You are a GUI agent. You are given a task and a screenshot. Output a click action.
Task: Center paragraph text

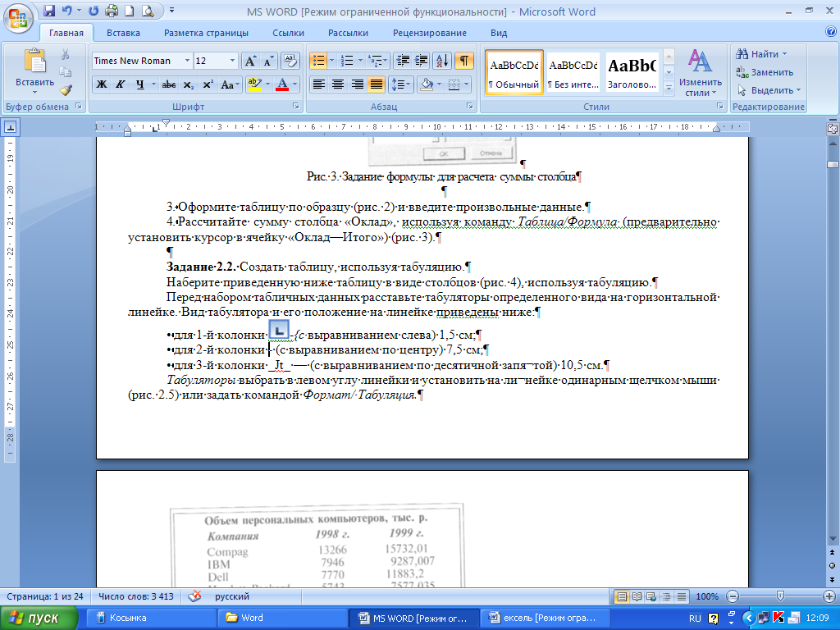click(338, 84)
